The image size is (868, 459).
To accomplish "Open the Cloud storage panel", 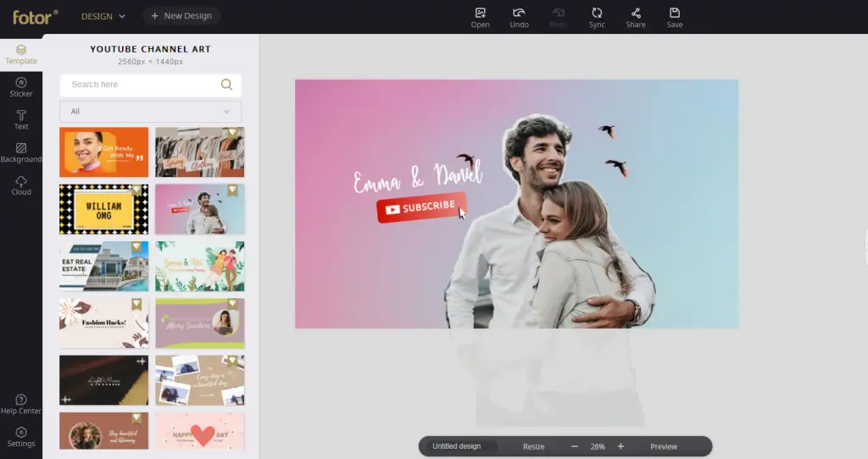I will click(21, 185).
